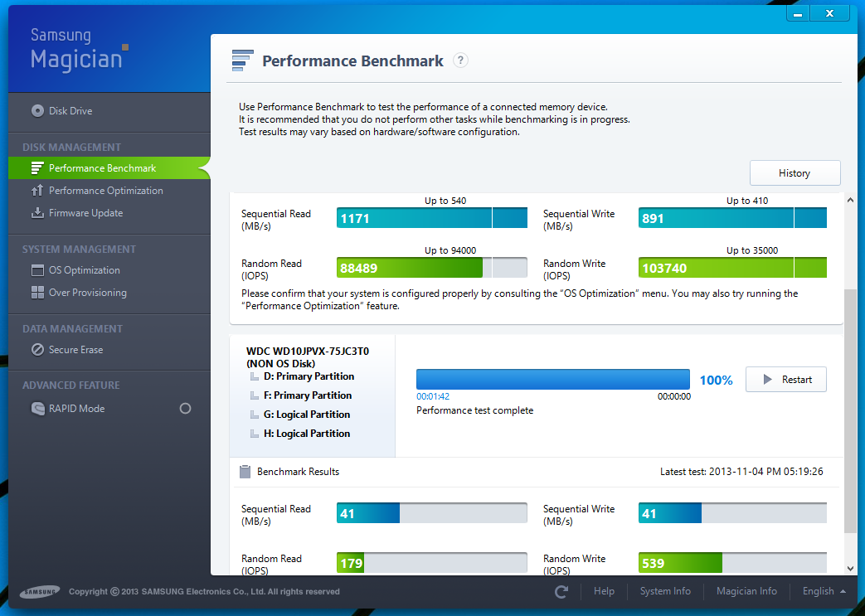Toggle the RAPID Mode status circle
The height and width of the screenshot is (616, 865).
pyautogui.click(x=186, y=409)
